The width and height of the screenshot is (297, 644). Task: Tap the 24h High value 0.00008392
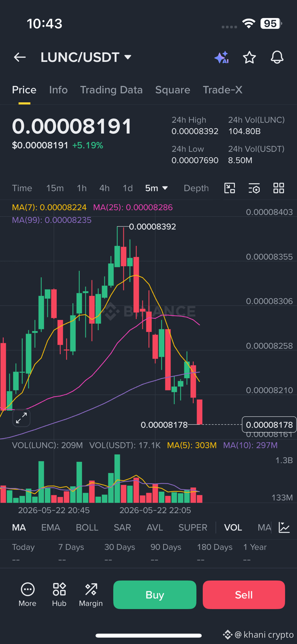click(195, 131)
